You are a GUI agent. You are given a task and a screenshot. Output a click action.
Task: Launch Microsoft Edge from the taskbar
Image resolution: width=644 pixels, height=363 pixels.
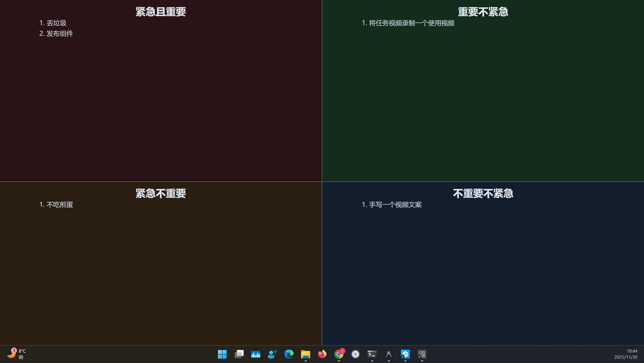coord(289,354)
